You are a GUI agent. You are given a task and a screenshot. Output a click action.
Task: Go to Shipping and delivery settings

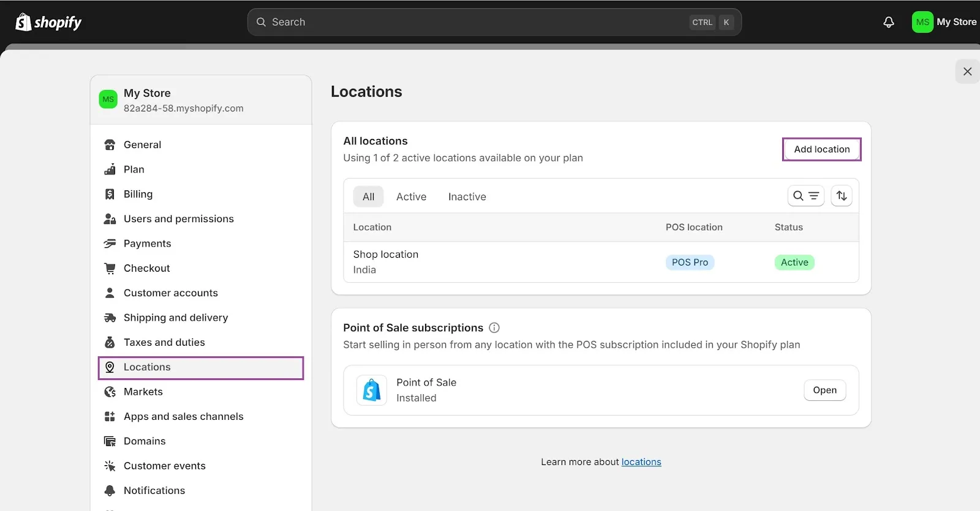(175, 318)
